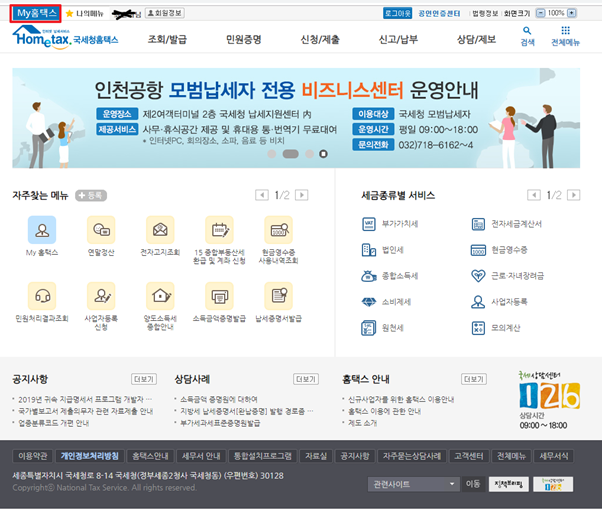Open 종합소득세 service
This screenshot has width=602, height=517.
point(390,276)
